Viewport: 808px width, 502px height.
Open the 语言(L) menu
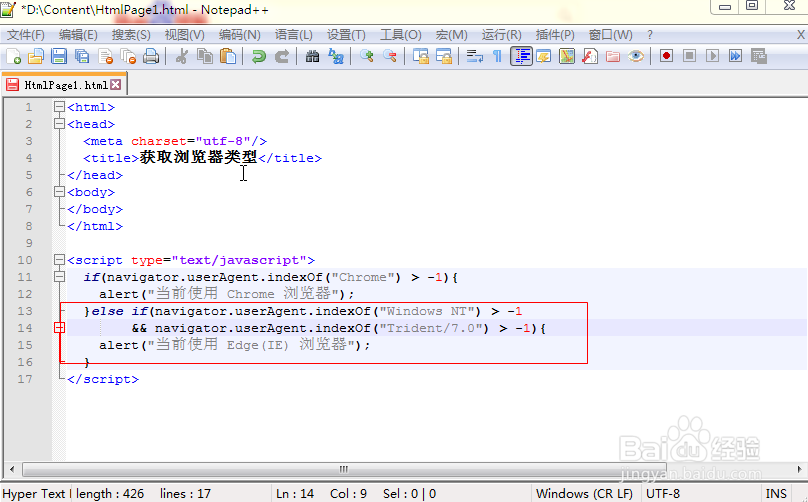click(x=294, y=35)
